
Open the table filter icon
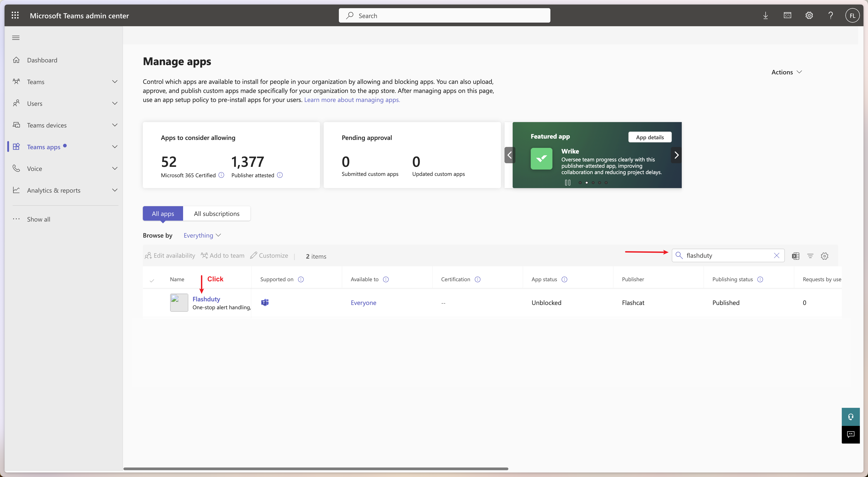click(x=810, y=256)
